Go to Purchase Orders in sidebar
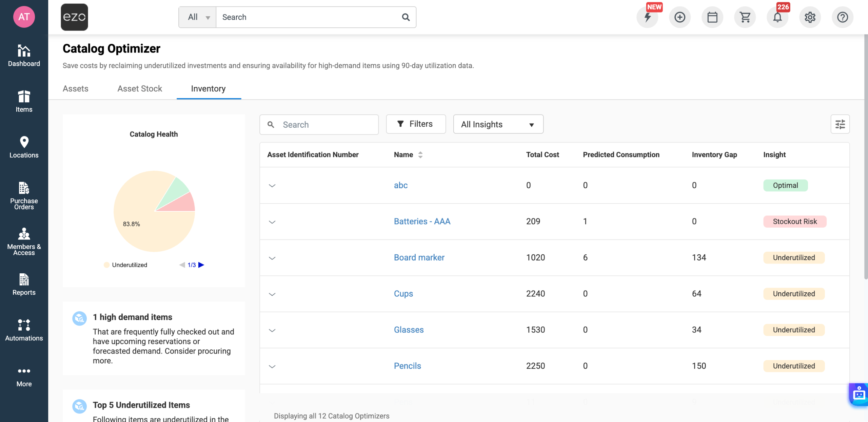This screenshot has height=422, width=868. click(24, 195)
